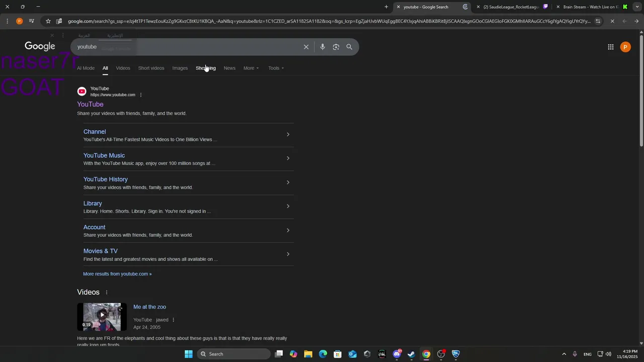Click the Windows taskbar Search box
644x362 pixels.
point(233,354)
